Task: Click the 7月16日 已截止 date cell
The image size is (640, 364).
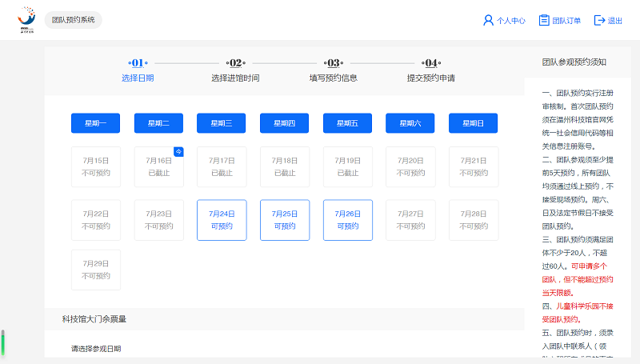Action: 158,167
